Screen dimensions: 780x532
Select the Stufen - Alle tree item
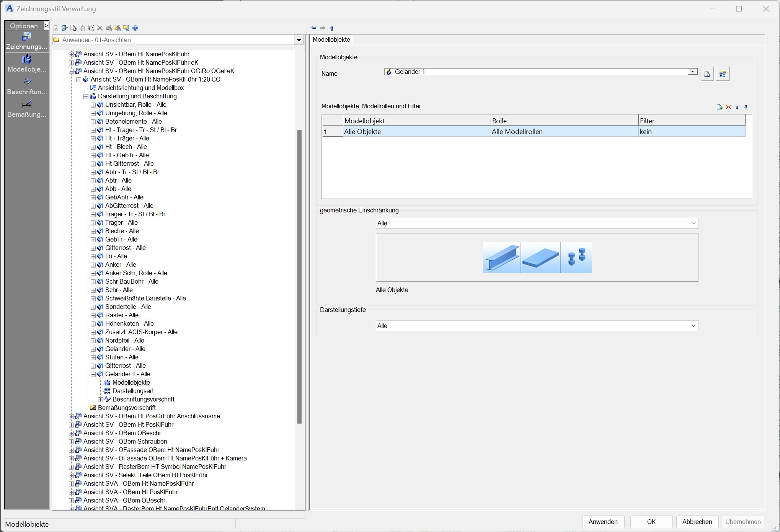tap(122, 357)
